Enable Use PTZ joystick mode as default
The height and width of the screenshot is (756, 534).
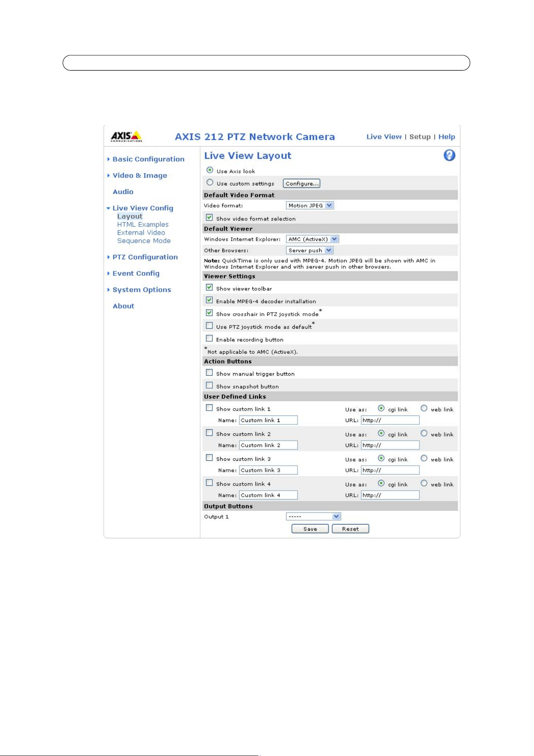(209, 325)
